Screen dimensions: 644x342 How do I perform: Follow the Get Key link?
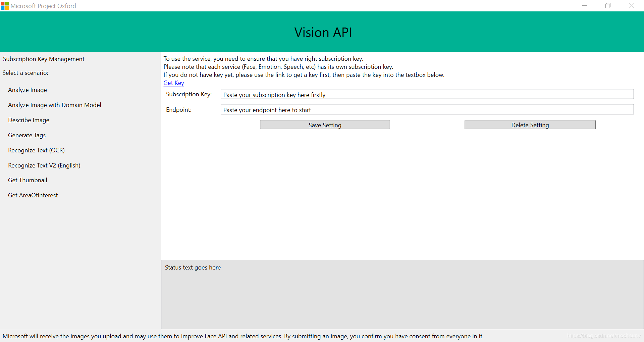174,83
